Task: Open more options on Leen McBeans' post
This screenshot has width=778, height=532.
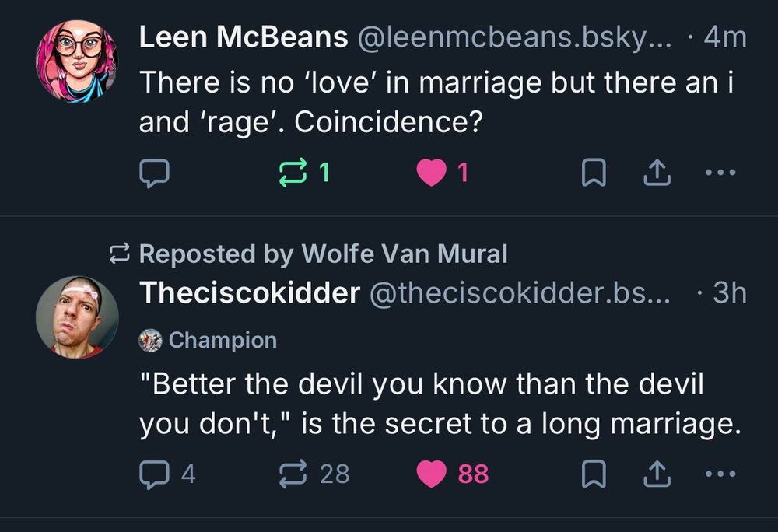Action: 720,173
